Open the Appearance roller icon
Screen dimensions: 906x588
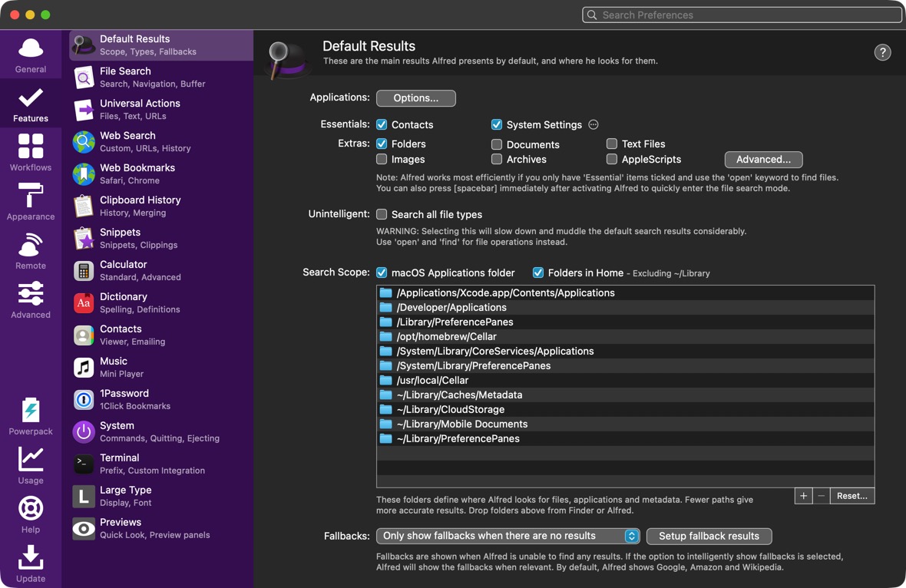tap(31, 195)
